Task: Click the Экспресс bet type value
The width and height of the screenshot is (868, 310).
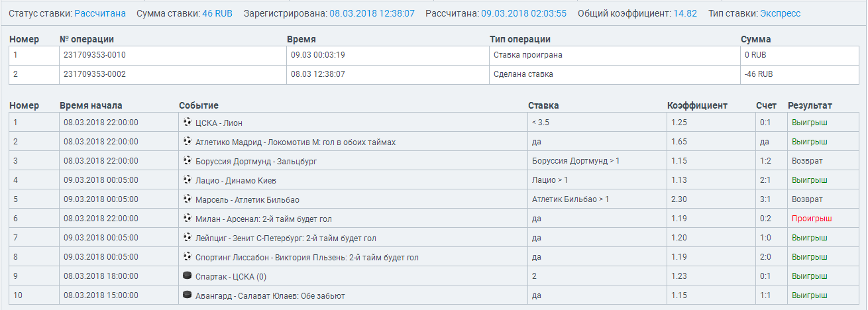Action: click(780, 13)
